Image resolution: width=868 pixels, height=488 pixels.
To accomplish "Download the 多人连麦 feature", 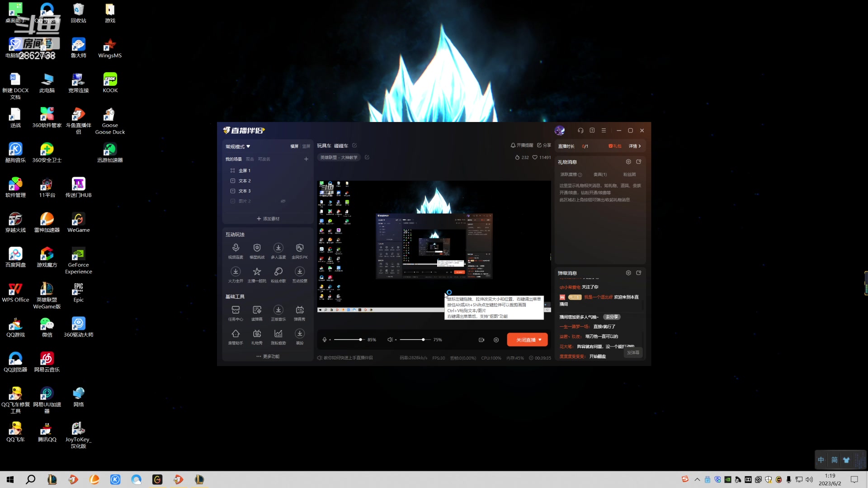I will coord(278,251).
